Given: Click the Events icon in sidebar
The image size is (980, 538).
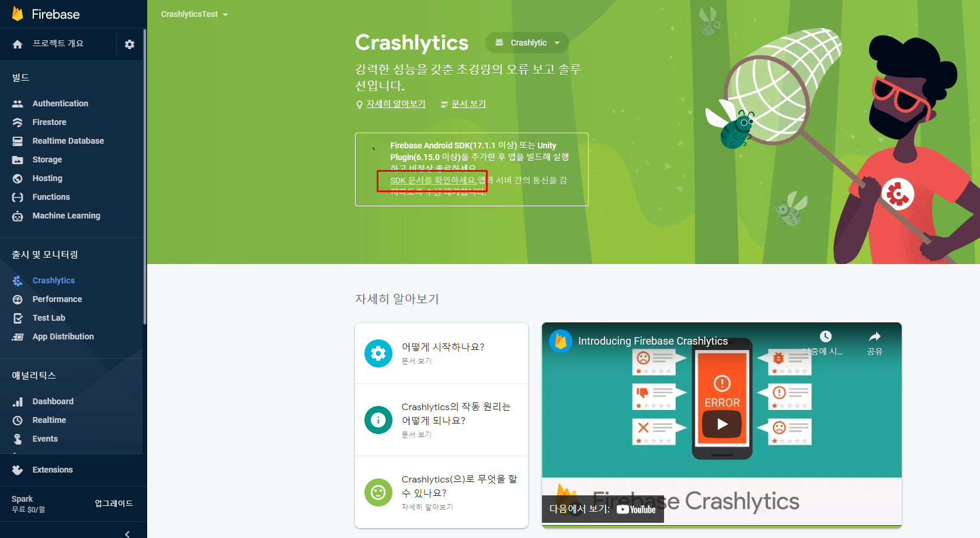Looking at the screenshot, I should 18,439.
